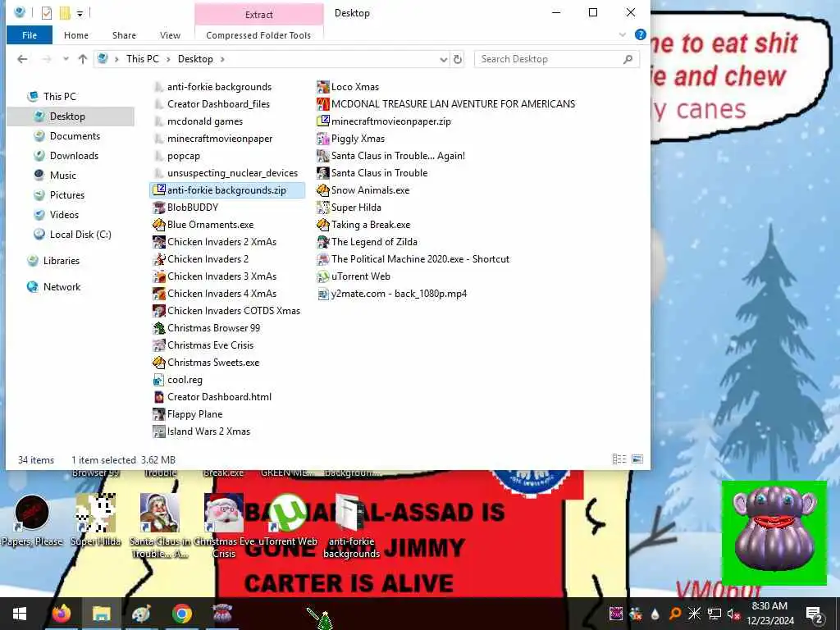Select the Piggly Xmas icon

[322, 138]
